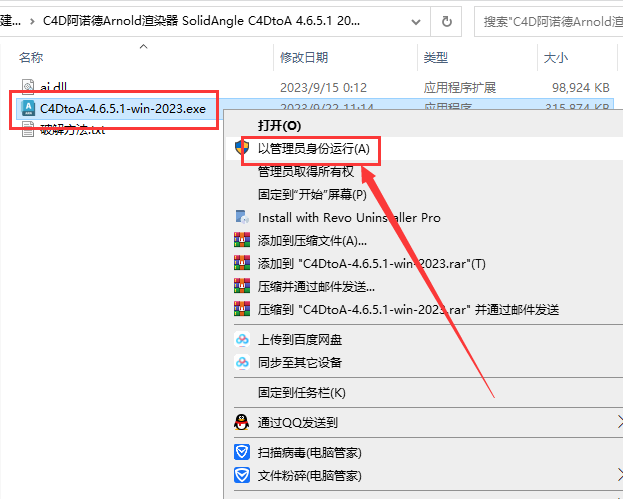Click the QQ penguin icon
This screenshot has height=499, width=623.
242,422
